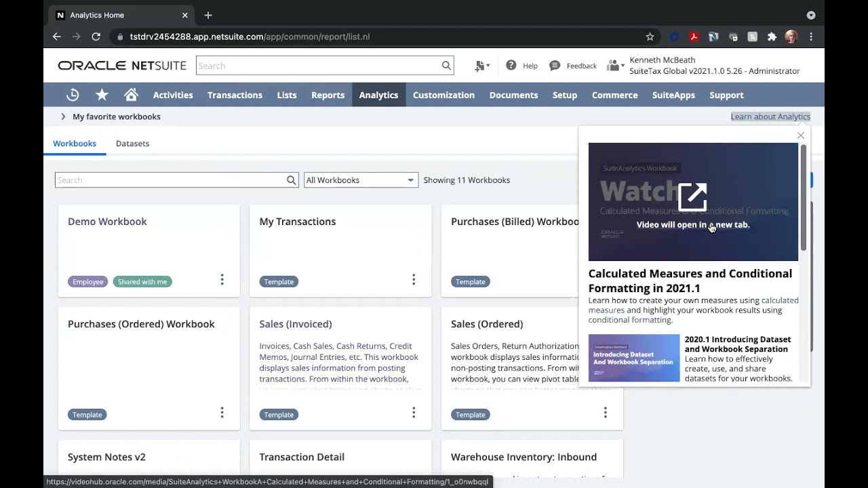Open the Lists menu
Image resolution: width=868 pixels, height=488 pixels.
tap(287, 95)
